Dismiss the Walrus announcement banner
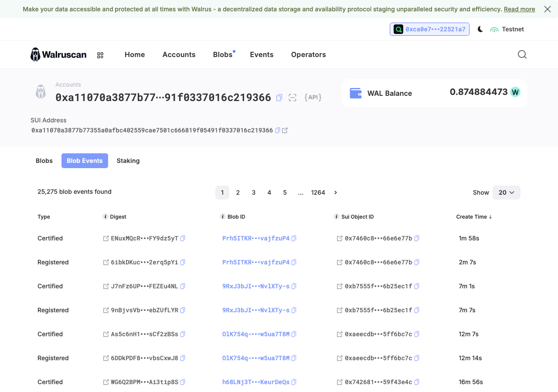The image size is (558, 392). pyautogui.click(x=548, y=9)
